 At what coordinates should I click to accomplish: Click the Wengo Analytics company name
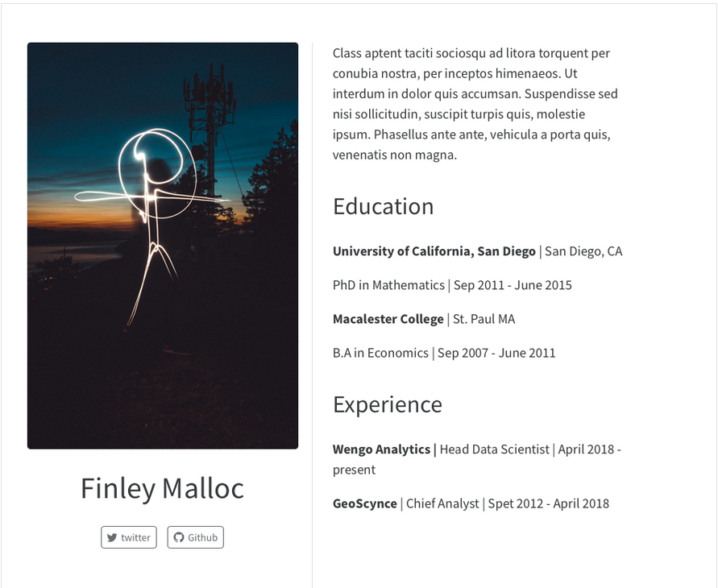(x=382, y=449)
